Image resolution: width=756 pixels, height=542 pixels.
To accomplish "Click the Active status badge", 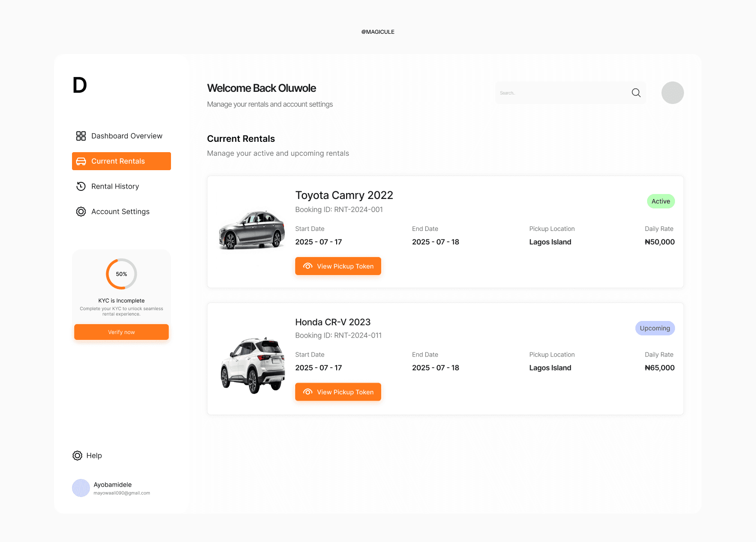I will (661, 201).
